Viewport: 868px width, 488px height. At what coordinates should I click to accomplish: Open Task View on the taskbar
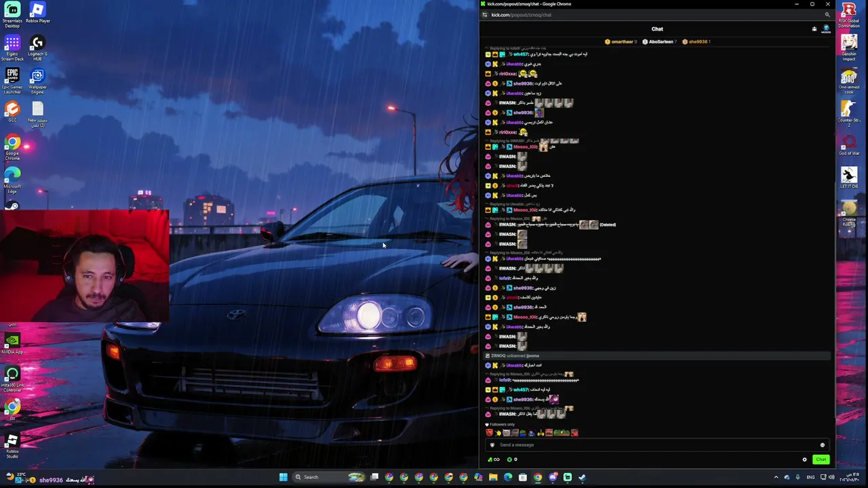374,477
